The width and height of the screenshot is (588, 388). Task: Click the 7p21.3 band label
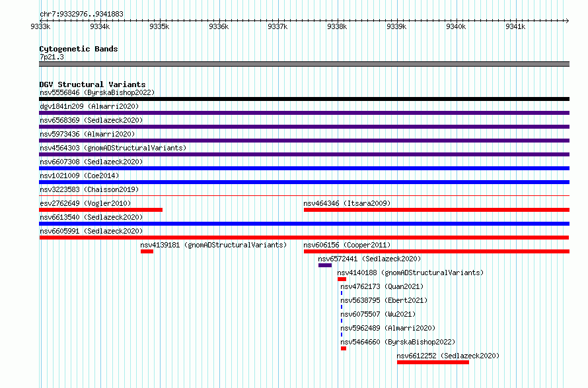click(x=52, y=57)
